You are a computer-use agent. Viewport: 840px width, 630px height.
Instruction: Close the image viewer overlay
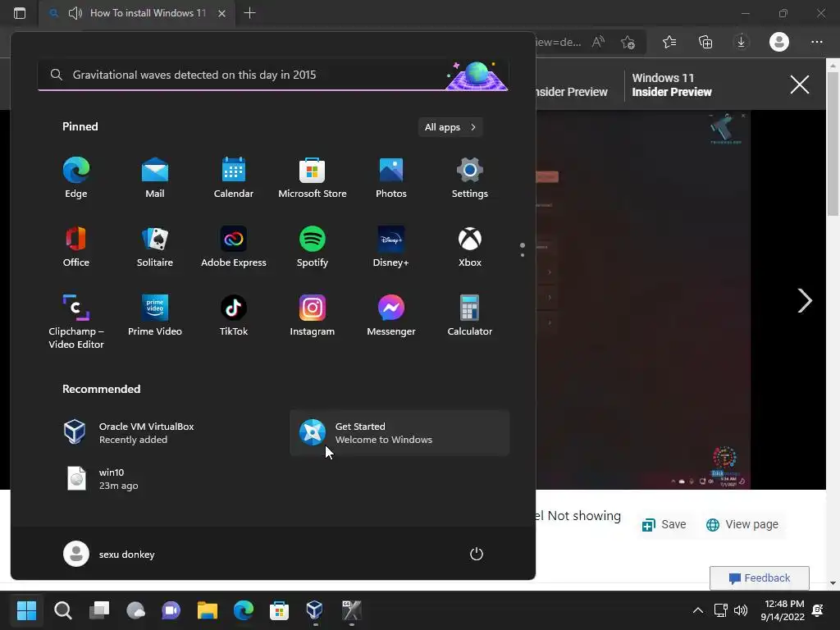click(x=799, y=84)
